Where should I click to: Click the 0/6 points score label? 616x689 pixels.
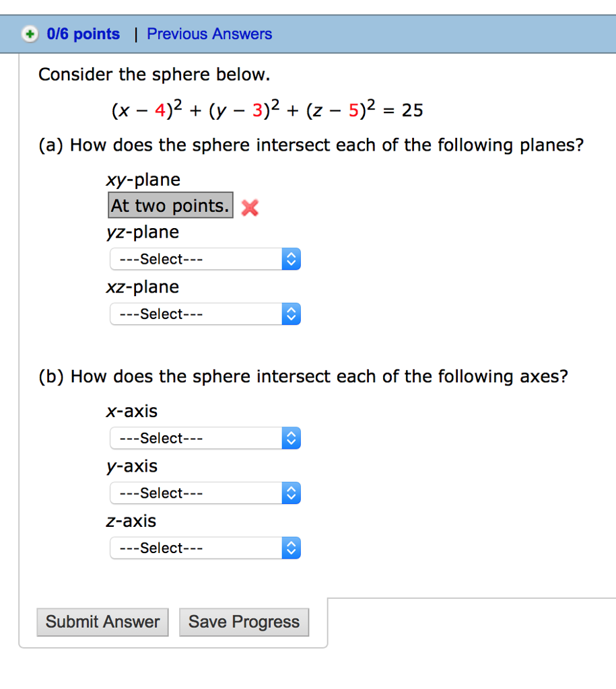click(x=83, y=34)
